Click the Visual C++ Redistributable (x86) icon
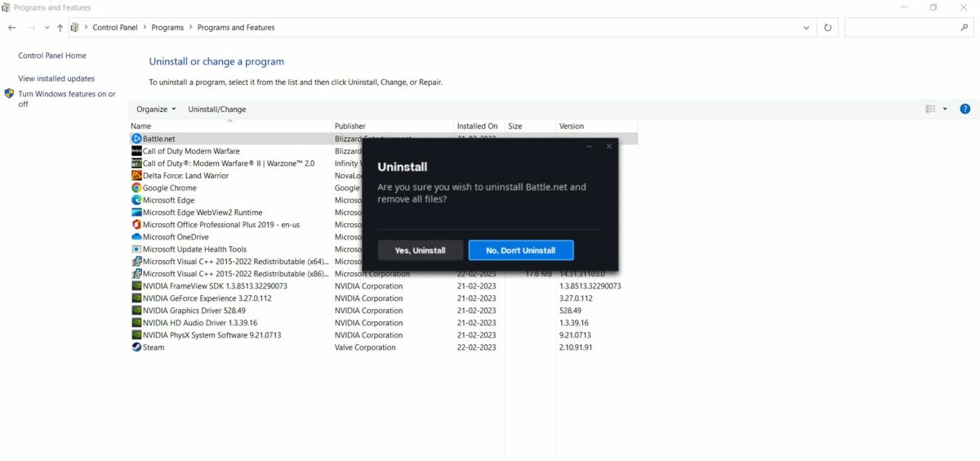The width and height of the screenshot is (980, 461). pyautogui.click(x=136, y=274)
